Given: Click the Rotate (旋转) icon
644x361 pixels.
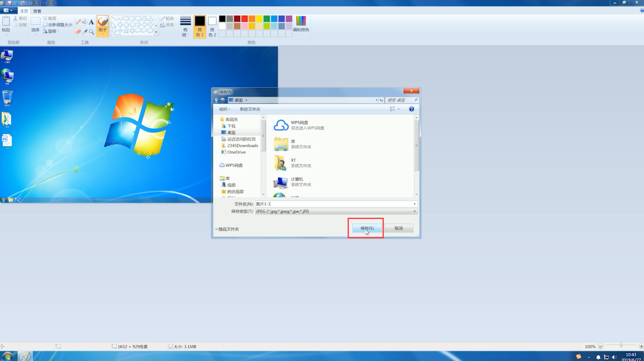Looking at the screenshot, I should pos(45,31).
